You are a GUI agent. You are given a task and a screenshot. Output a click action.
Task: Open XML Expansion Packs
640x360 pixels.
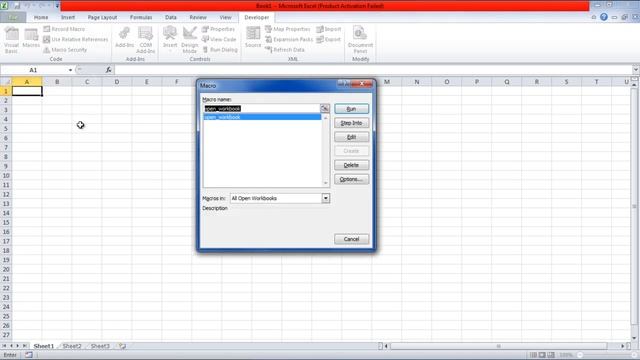[x=289, y=39]
